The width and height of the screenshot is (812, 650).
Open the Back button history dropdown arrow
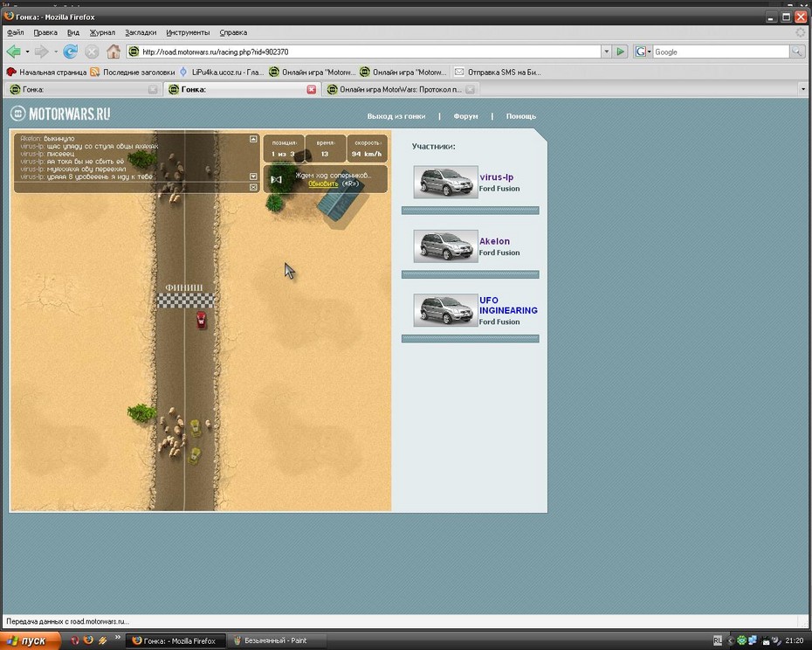point(27,52)
